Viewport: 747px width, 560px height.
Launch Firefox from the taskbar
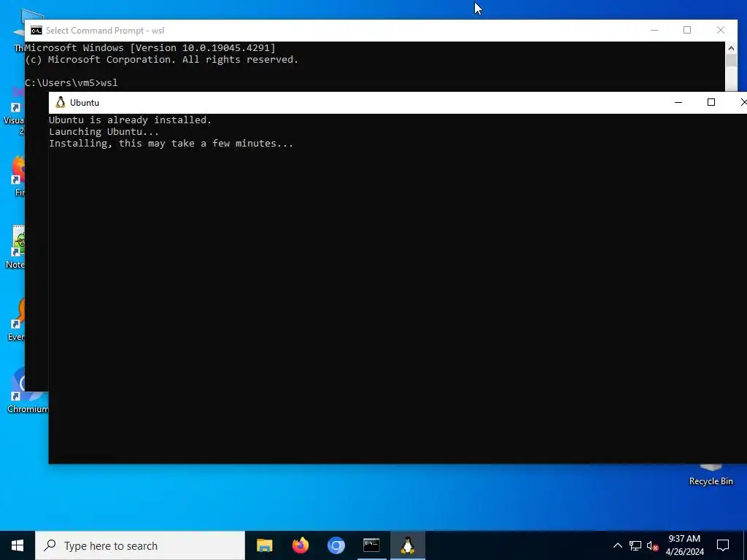tap(300, 545)
